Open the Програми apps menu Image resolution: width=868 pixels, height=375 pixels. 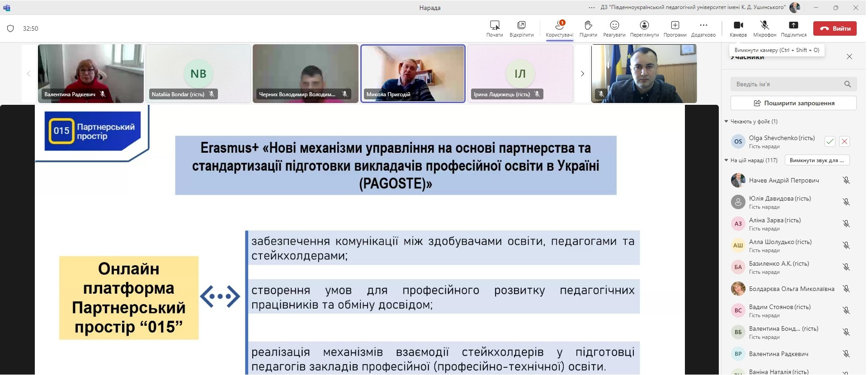pyautogui.click(x=675, y=28)
